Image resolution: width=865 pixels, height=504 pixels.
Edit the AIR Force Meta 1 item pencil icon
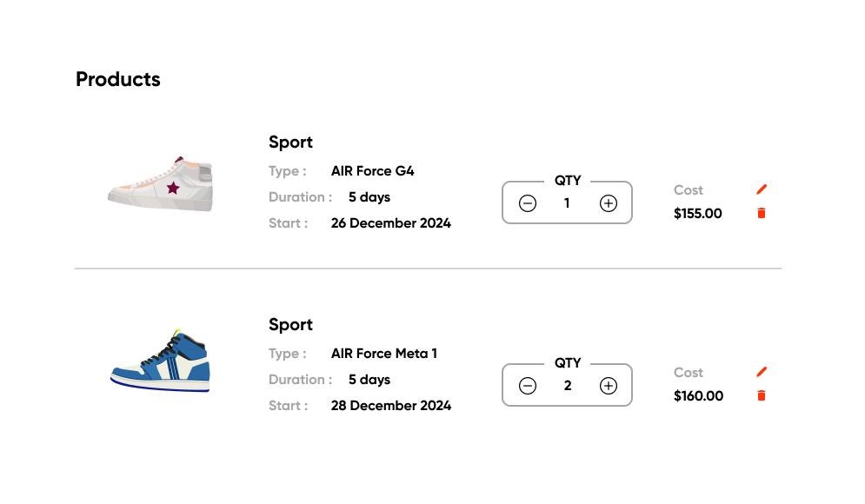click(762, 372)
